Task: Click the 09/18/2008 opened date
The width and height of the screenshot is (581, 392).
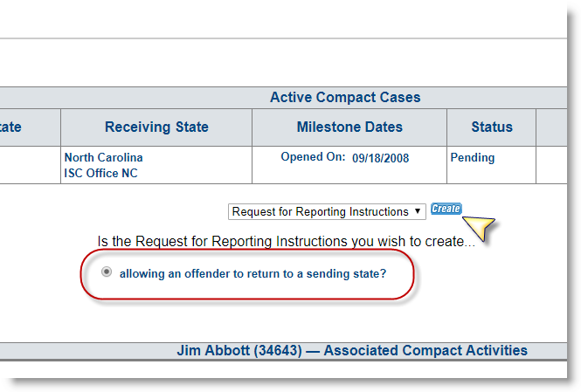Action: click(380, 158)
